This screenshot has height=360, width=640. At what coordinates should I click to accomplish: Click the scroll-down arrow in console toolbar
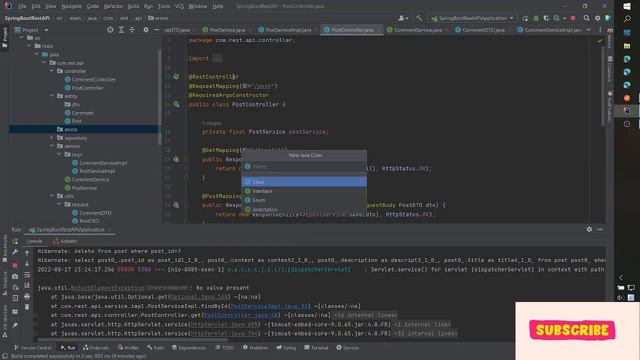tap(27, 264)
